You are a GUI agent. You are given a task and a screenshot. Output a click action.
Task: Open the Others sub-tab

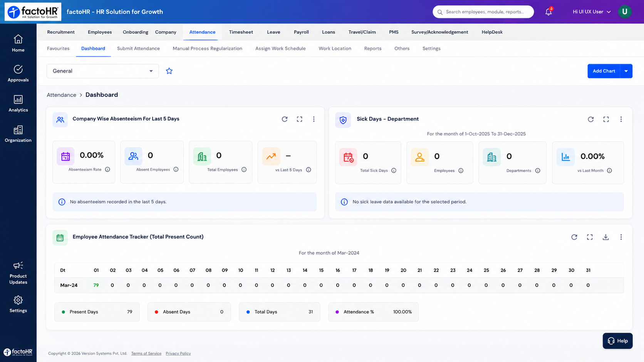point(402,48)
